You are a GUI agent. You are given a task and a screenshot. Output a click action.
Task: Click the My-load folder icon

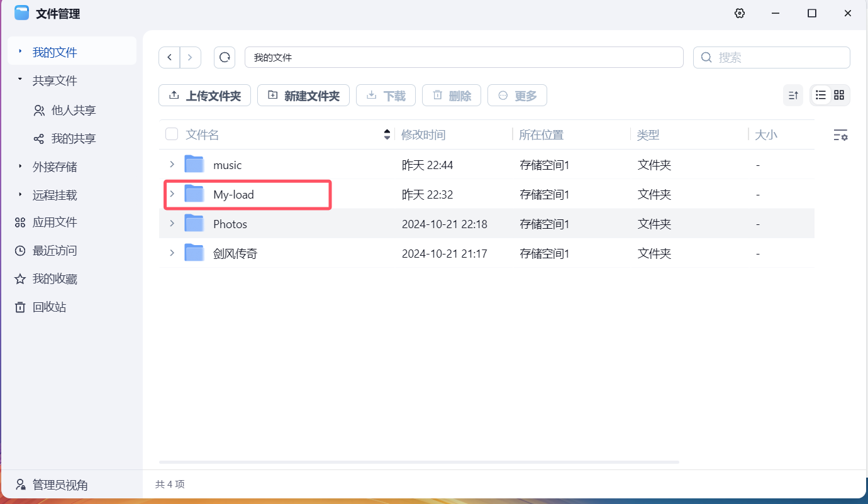pos(194,194)
